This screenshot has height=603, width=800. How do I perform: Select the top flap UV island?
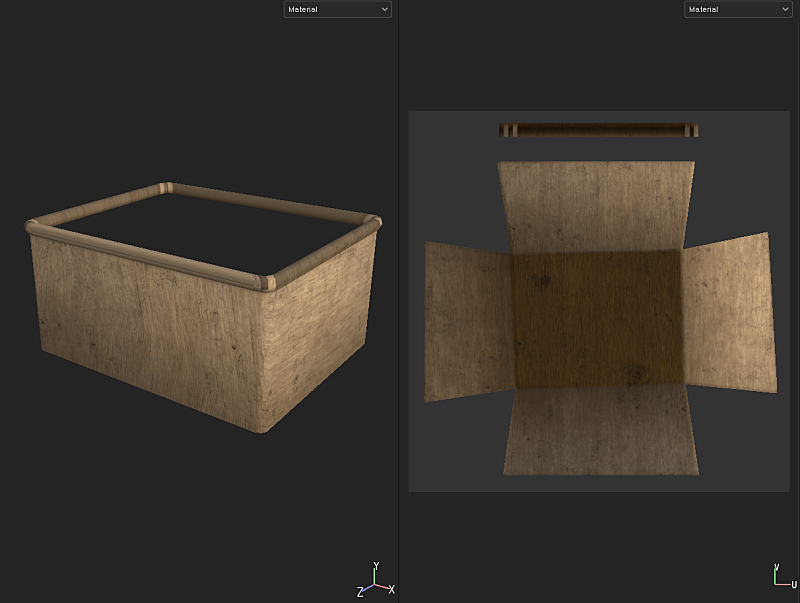tap(596, 207)
